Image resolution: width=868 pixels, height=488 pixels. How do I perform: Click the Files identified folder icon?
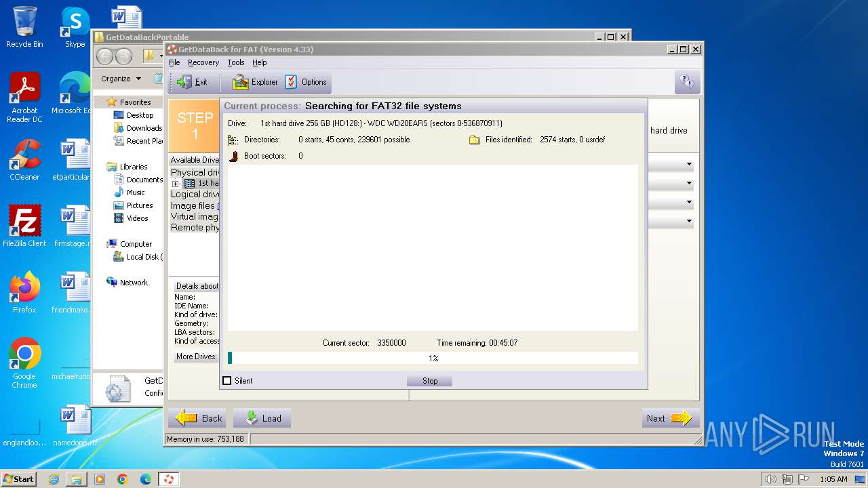click(x=474, y=140)
